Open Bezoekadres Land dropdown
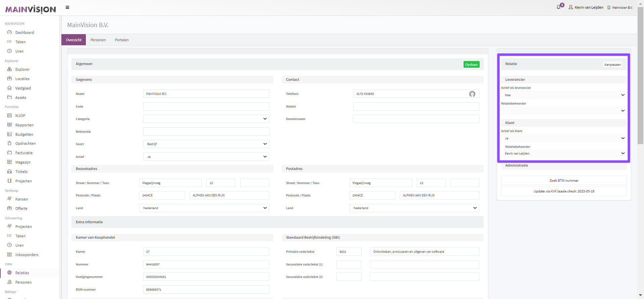The image size is (644, 299). (204, 208)
